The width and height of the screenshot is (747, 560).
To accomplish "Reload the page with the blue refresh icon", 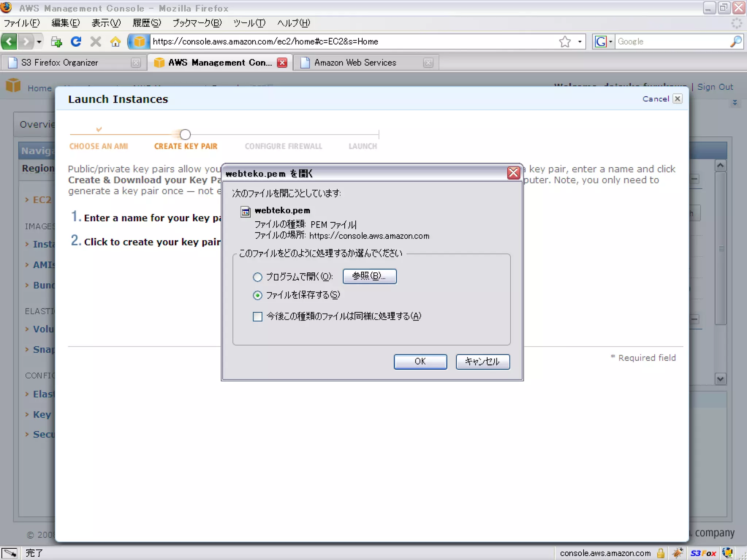I will coord(76,42).
